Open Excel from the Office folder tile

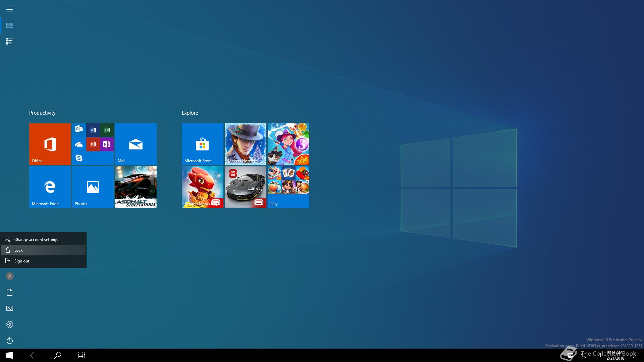pyautogui.click(x=107, y=130)
